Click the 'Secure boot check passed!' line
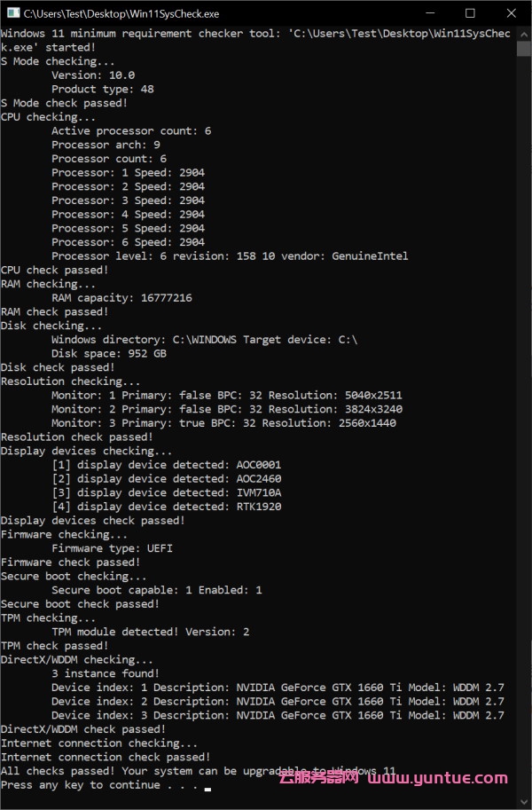 (x=80, y=604)
